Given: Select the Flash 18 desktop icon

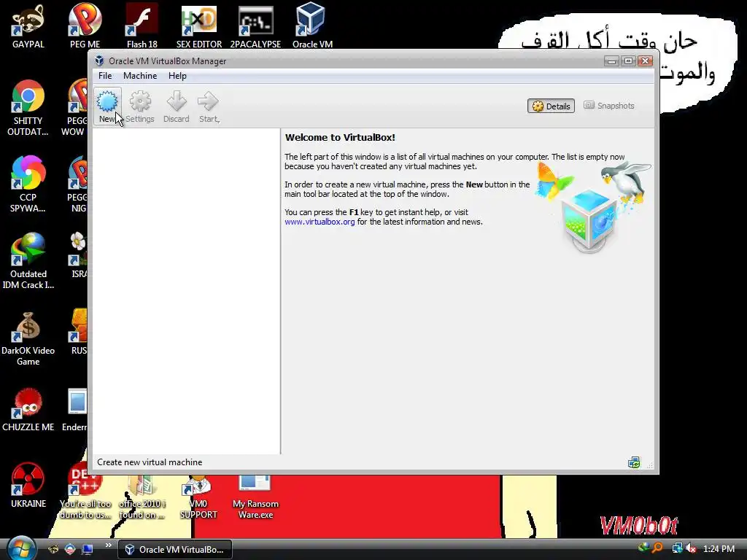Looking at the screenshot, I should point(142,26).
